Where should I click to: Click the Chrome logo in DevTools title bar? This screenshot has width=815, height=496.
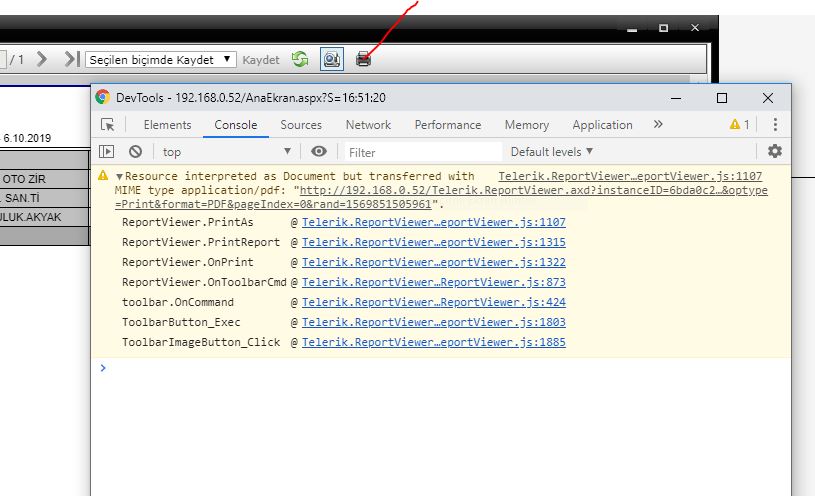(102, 97)
